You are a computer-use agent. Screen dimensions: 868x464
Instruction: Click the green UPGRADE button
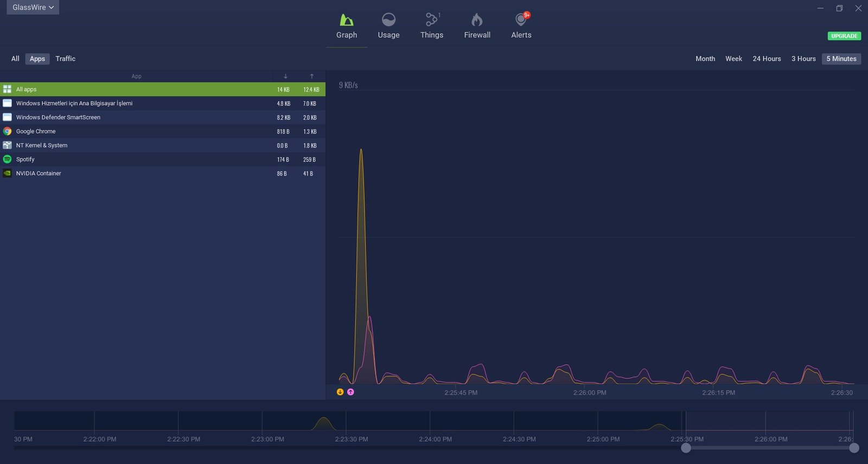(844, 36)
